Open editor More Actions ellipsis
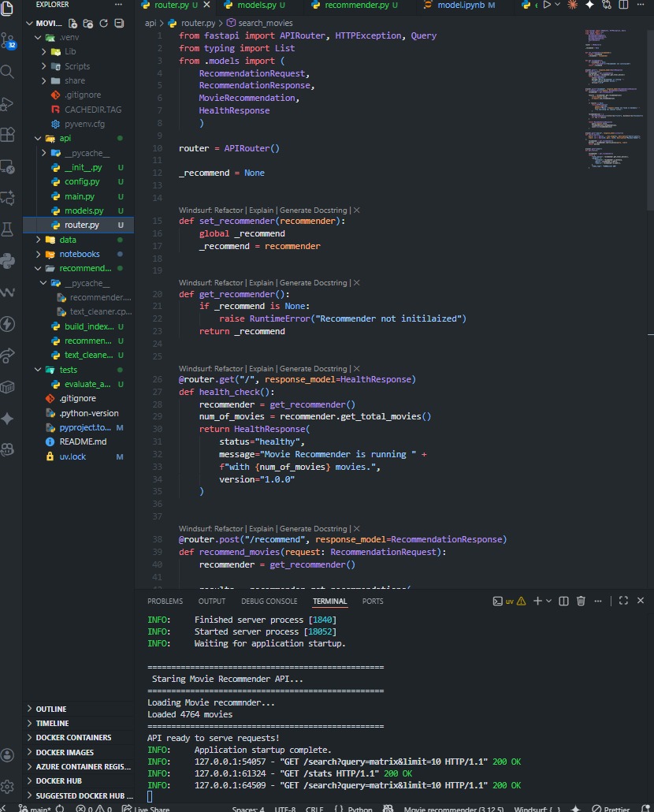654x812 pixels. point(641,5)
